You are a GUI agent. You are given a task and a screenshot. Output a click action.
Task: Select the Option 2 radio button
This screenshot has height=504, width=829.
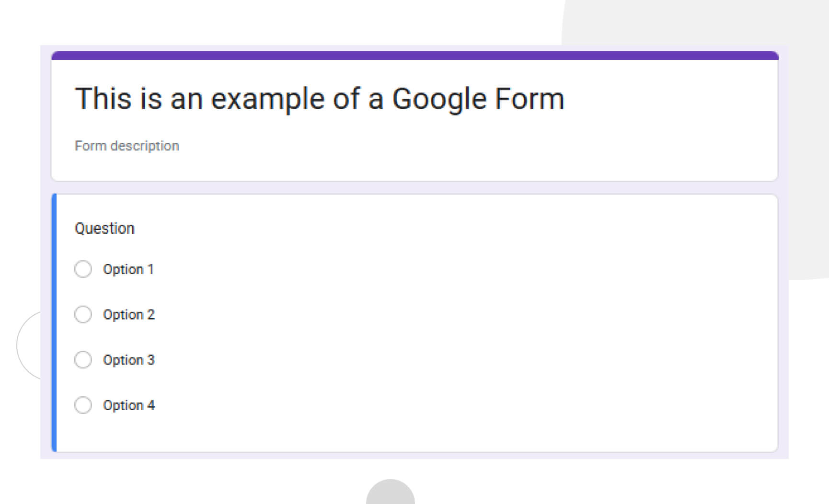83,314
